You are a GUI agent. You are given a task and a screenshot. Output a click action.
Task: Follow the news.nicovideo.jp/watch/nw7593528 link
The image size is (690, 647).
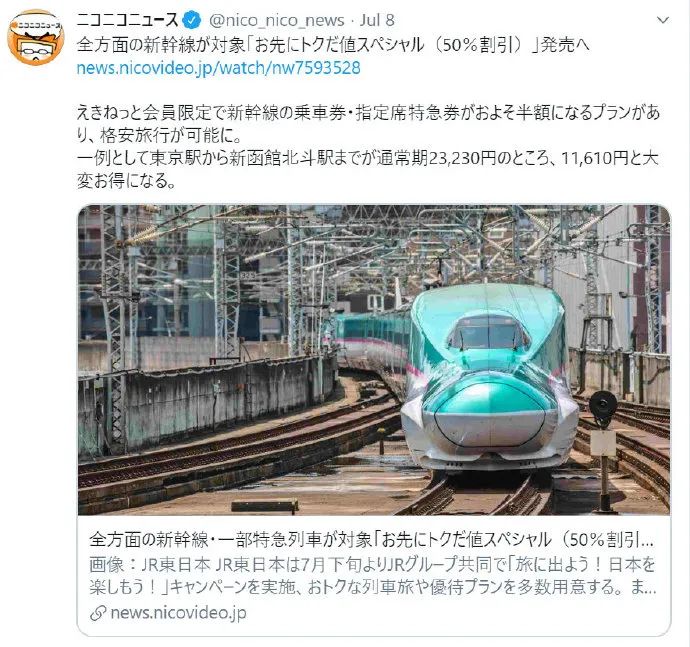pyautogui.click(x=219, y=68)
